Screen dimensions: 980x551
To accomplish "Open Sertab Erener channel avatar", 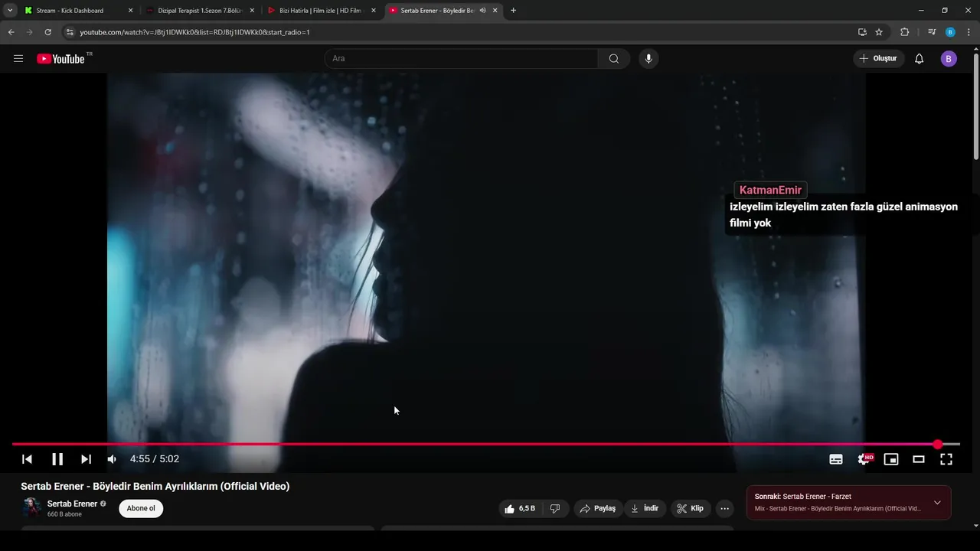I will (32, 508).
